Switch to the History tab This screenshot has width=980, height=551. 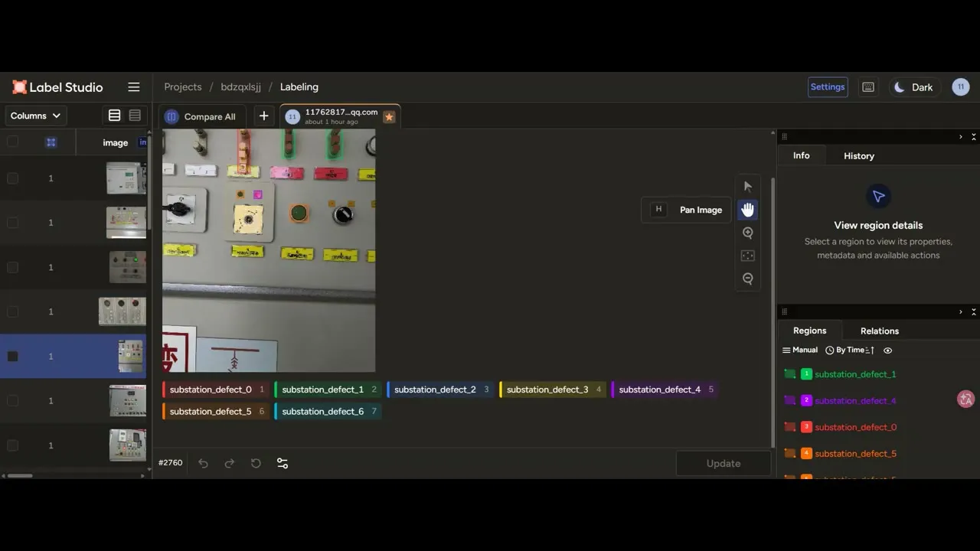pyautogui.click(x=859, y=156)
